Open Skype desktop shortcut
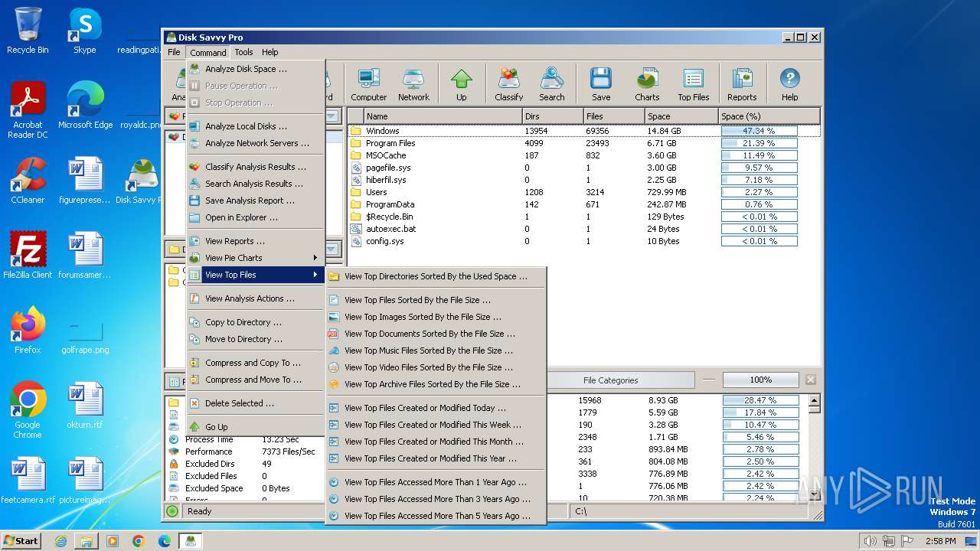This screenshot has height=551, width=980. coord(84,31)
